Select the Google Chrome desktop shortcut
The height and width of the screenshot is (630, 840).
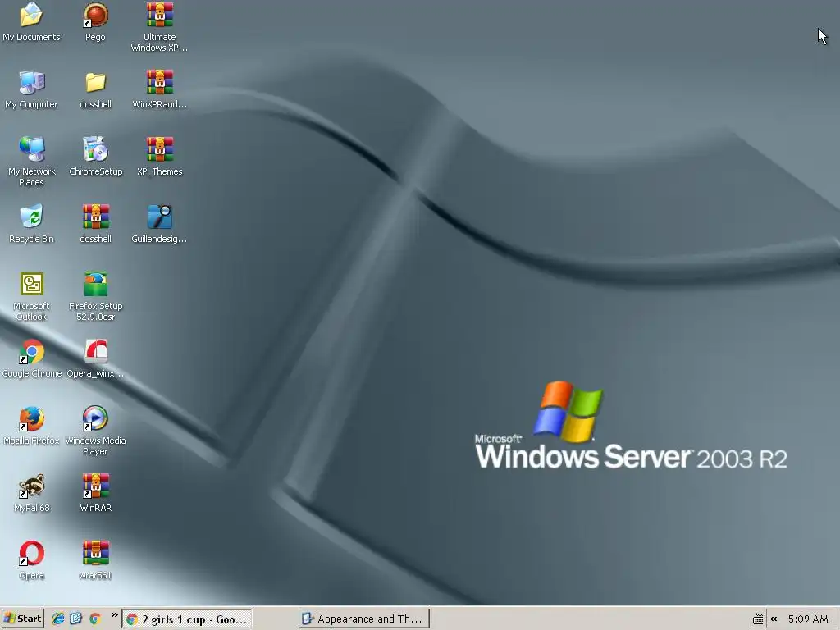tap(31, 351)
